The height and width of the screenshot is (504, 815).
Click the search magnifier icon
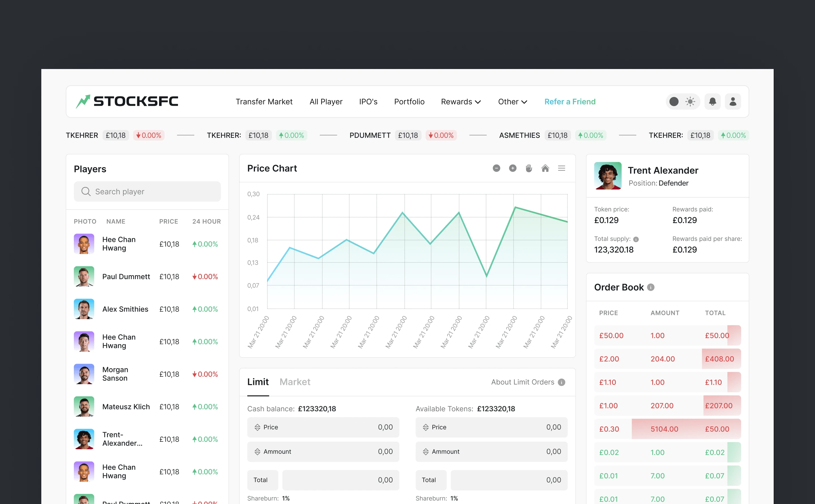pyautogui.click(x=86, y=191)
